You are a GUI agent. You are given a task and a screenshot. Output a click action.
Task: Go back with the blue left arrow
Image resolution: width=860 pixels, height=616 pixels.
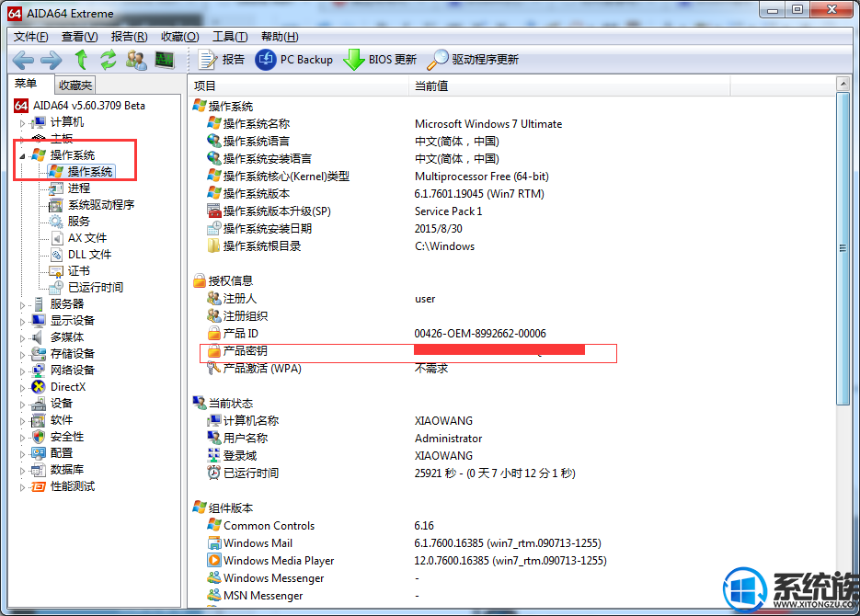22,60
